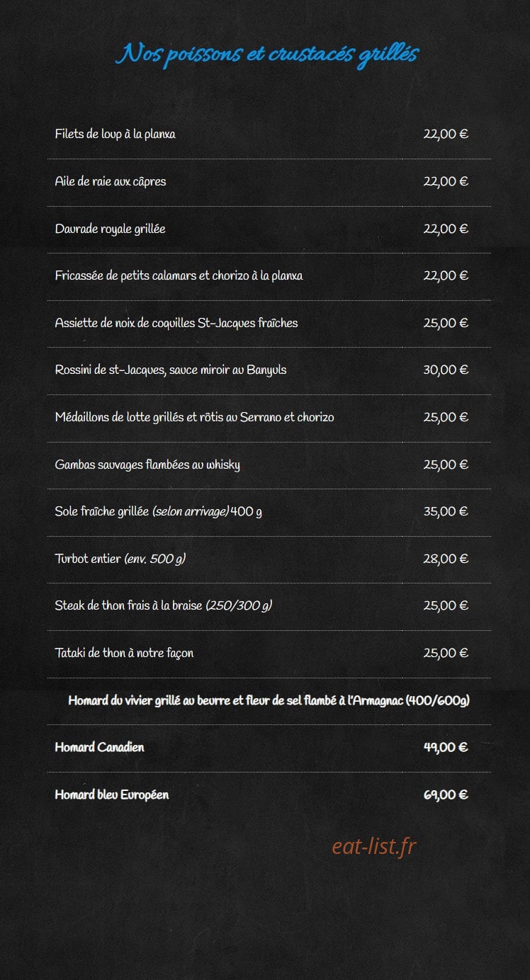
Task: Choose Fricassée de petits calamars et chorizo
Action: coord(179,275)
